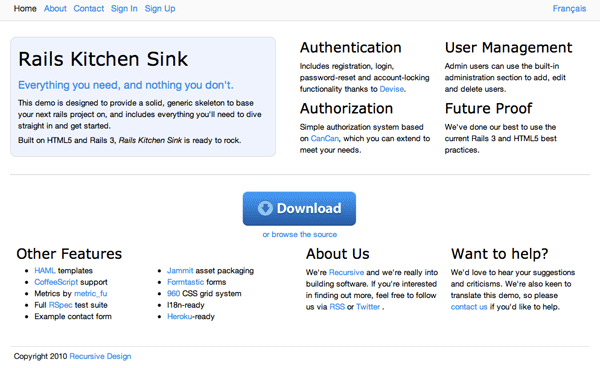Click the download arrow icon in button
The width and height of the screenshot is (600, 368).
pos(265,208)
